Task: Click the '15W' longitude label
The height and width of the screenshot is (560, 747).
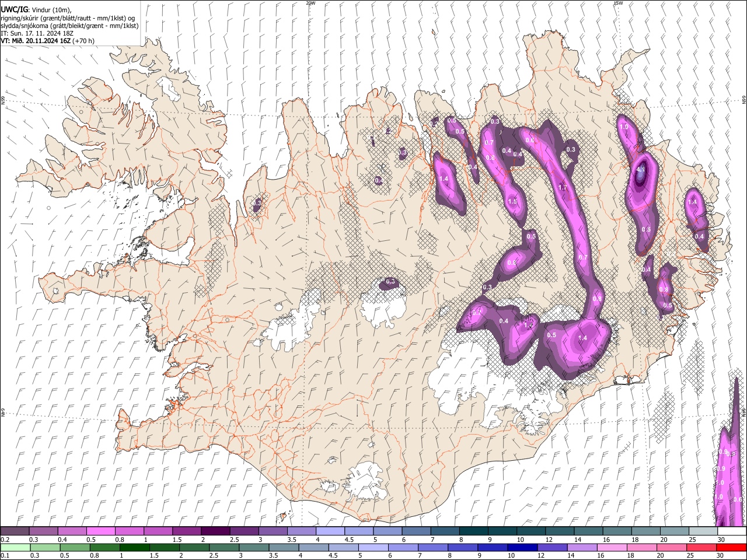Action: [618, 3]
